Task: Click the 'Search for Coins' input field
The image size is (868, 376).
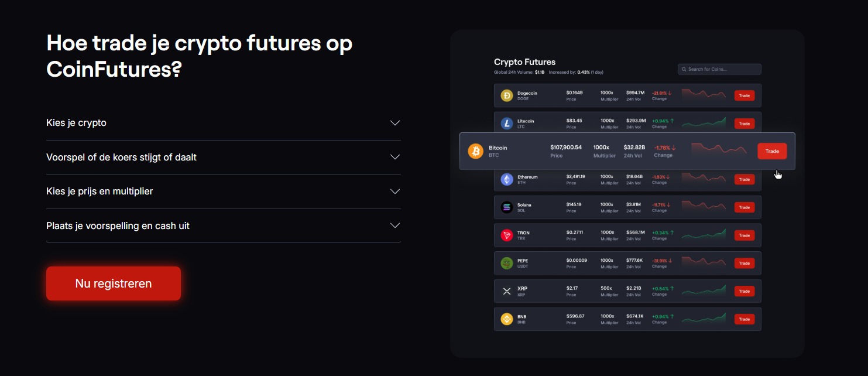Action: (x=719, y=69)
